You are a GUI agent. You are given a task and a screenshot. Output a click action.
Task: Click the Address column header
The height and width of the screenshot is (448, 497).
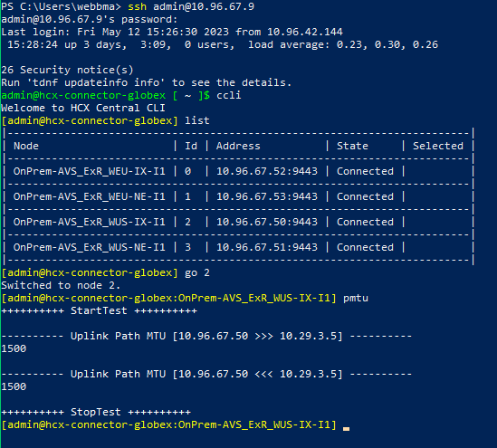[238, 146]
